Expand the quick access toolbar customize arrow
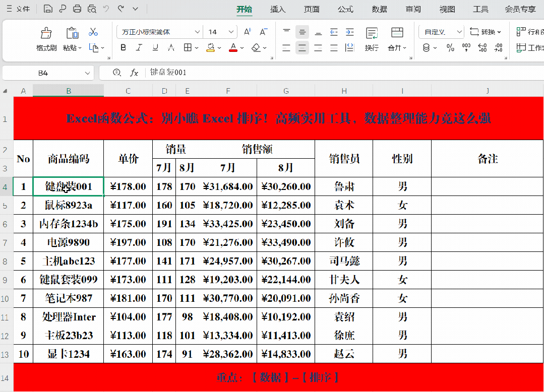Screen dimensions: 544x392 point(135,9)
